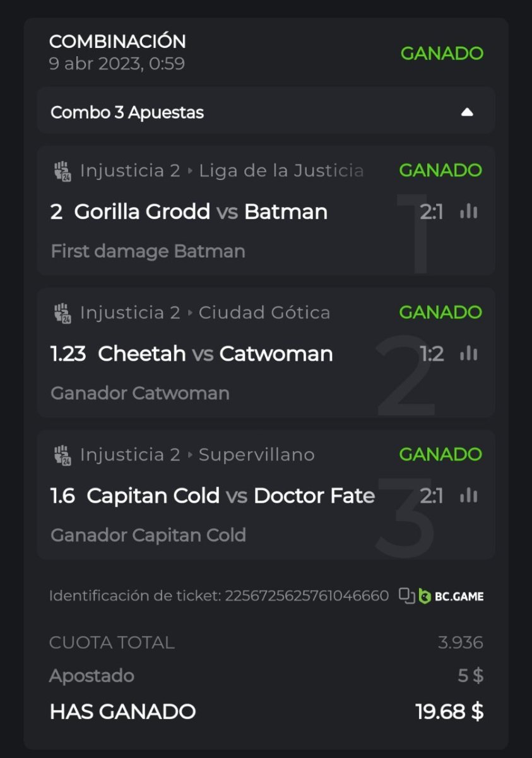Tap fist icon beside Supervillano

(62, 455)
